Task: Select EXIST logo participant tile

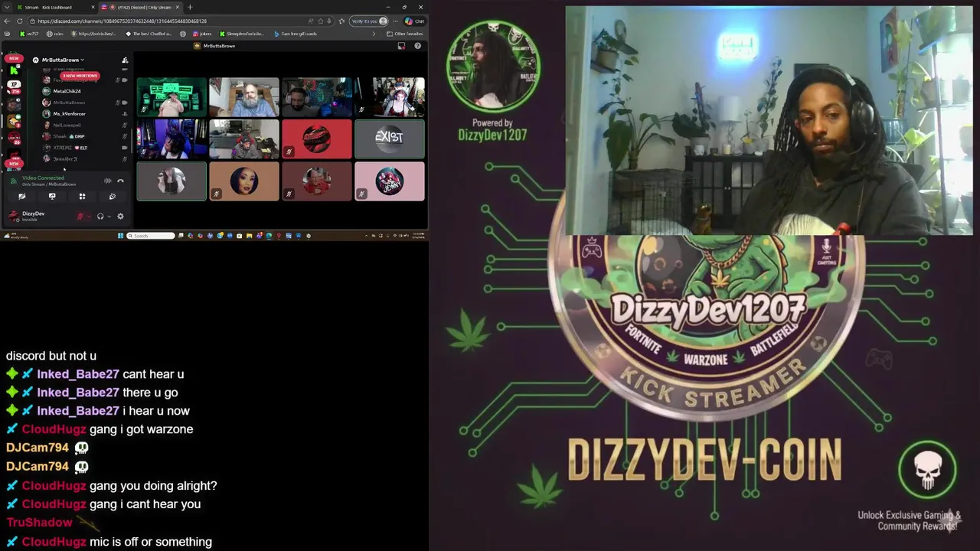Action: click(x=389, y=139)
